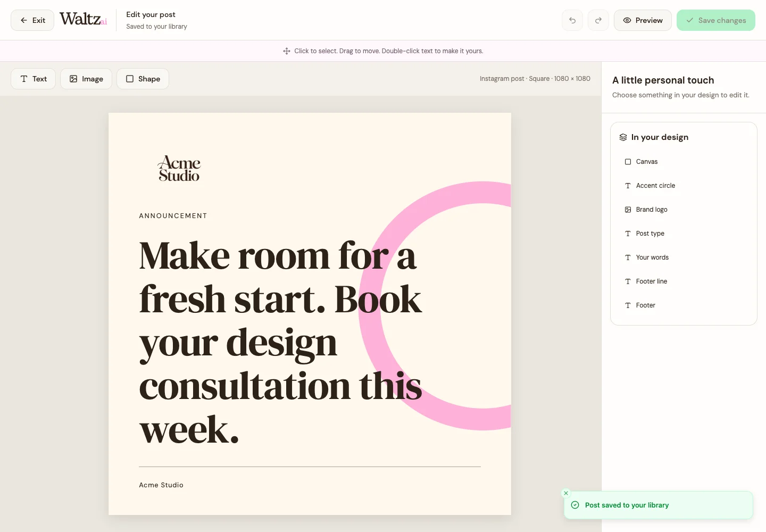
Task: Select the Acme Studio logo on the canvas
Action: (x=179, y=169)
